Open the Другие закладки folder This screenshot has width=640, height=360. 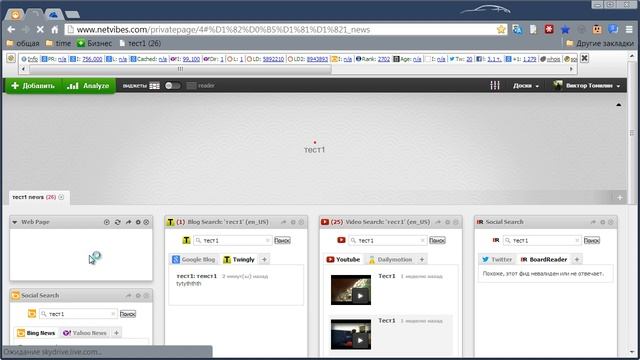pos(600,43)
